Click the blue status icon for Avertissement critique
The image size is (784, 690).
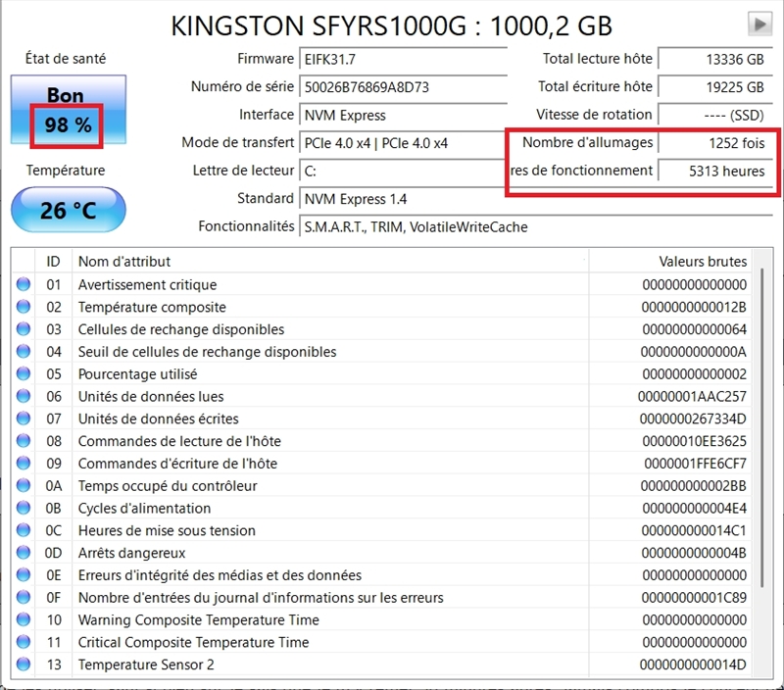click(24, 285)
